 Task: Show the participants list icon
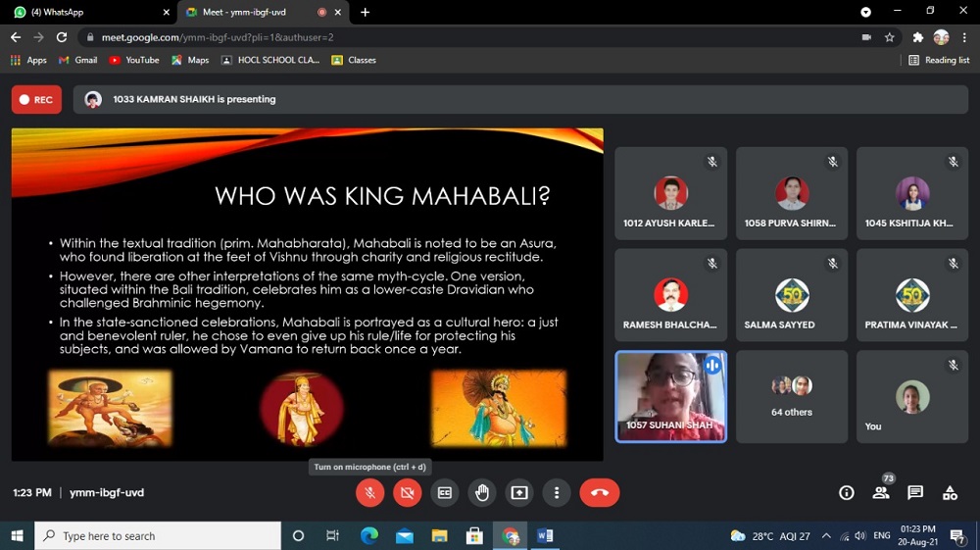(x=881, y=493)
